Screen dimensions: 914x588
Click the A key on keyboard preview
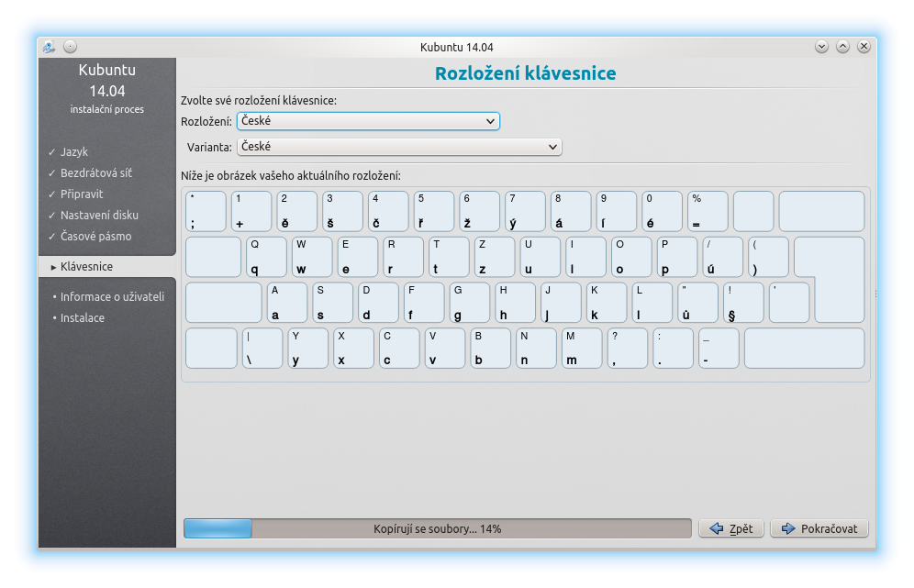coord(287,303)
